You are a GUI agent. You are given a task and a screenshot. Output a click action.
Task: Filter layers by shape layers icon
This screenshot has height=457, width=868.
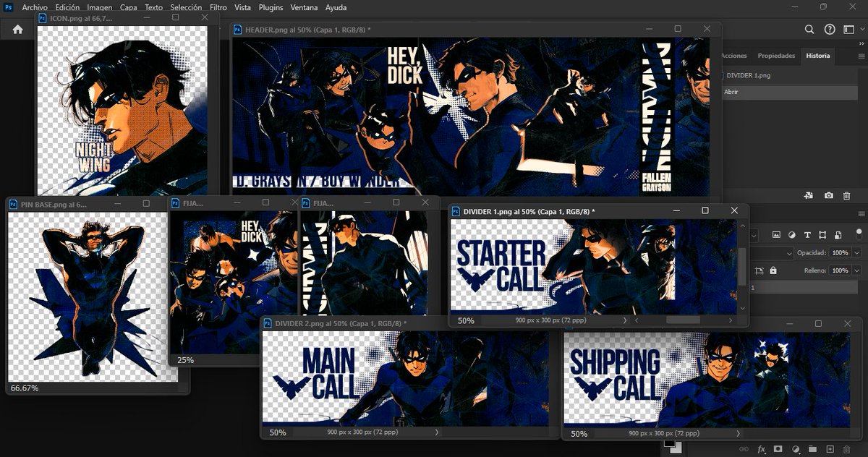tap(822, 235)
